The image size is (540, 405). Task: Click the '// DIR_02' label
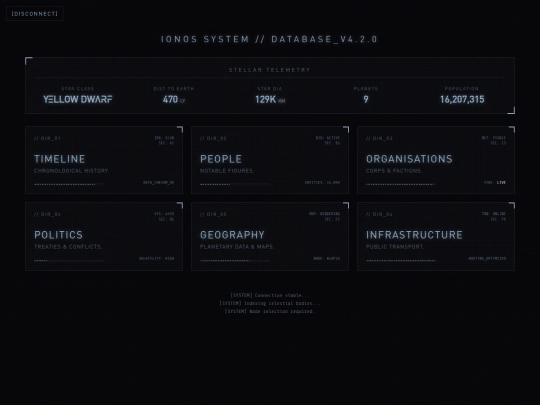click(x=213, y=138)
